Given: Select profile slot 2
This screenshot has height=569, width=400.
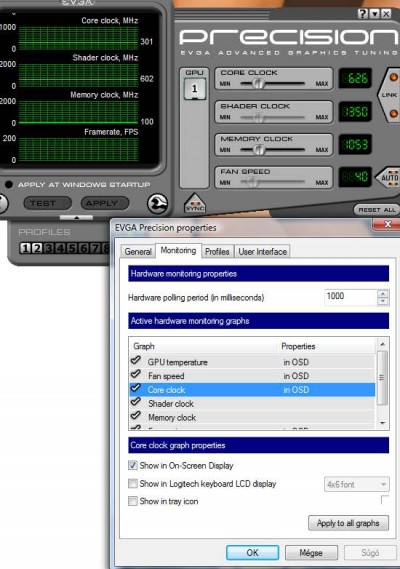Looking at the screenshot, I should coord(37,248).
